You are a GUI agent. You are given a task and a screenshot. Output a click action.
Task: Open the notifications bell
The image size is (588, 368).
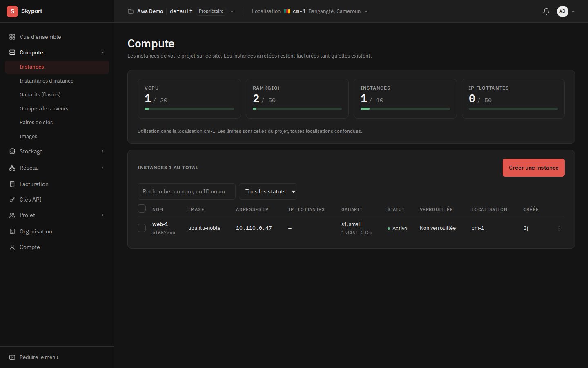[x=546, y=11]
